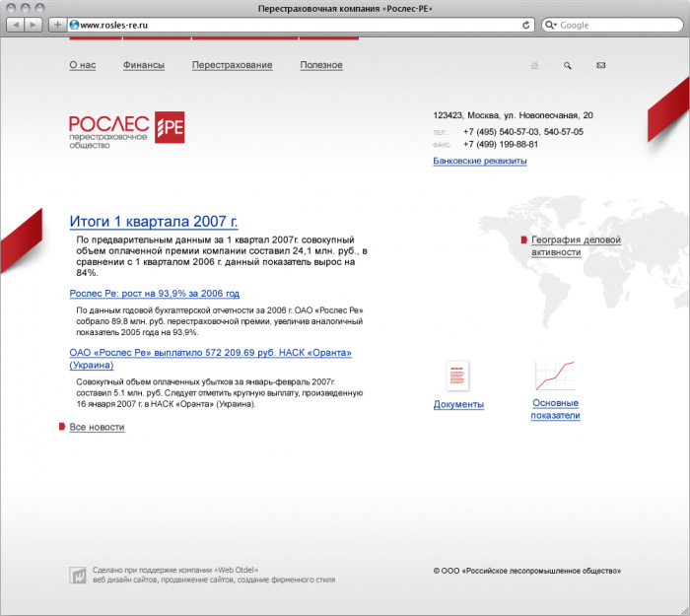Open the О нас menu item

point(82,65)
